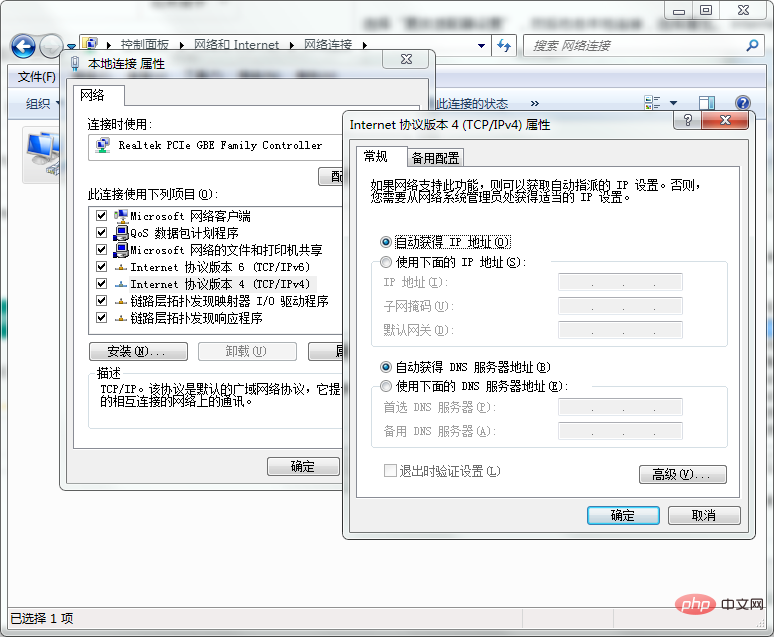Open the 文件(F) menu
The height and width of the screenshot is (637, 774).
pos(37,77)
